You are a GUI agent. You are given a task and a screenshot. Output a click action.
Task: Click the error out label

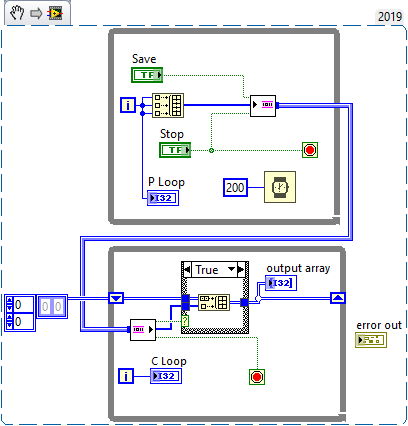click(x=379, y=325)
